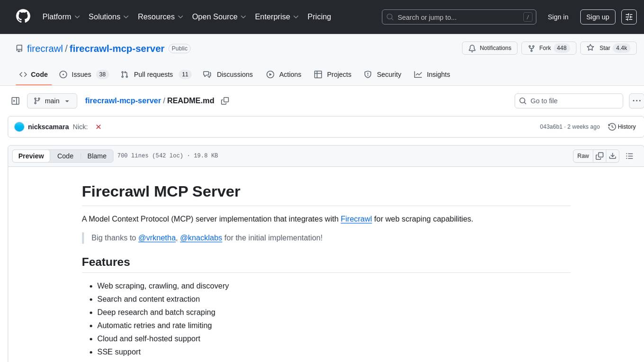Open the file History
The image size is (644, 362).
coord(622,127)
